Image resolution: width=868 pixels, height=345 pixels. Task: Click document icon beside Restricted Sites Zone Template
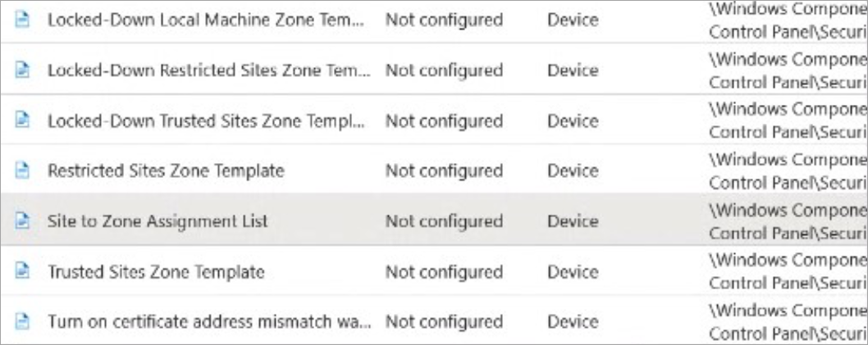pos(24,170)
